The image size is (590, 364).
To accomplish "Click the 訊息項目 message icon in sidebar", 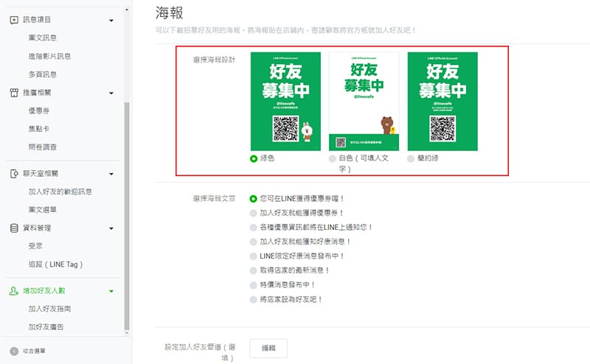I will (x=14, y=20).
